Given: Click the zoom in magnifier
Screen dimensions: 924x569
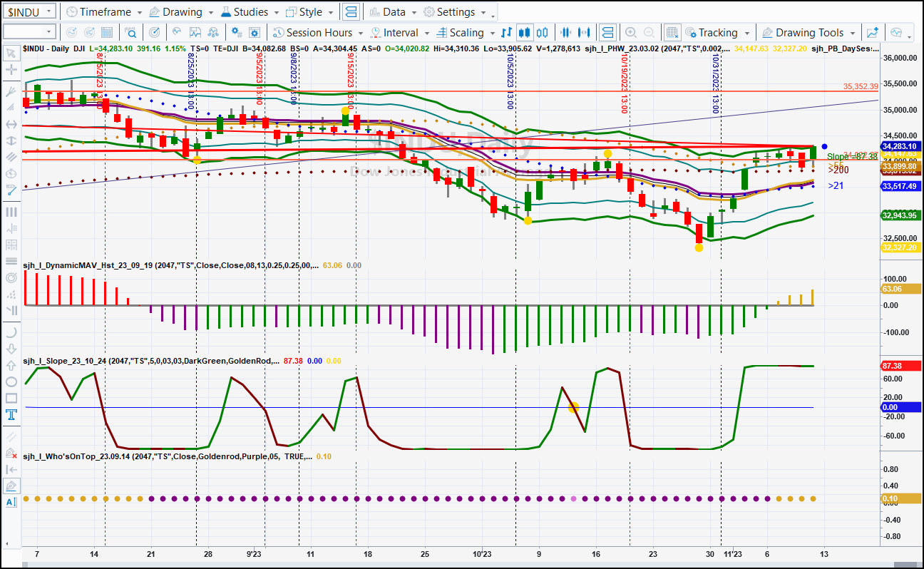Looking at the screenshot, I should click(x=630, y=33).
